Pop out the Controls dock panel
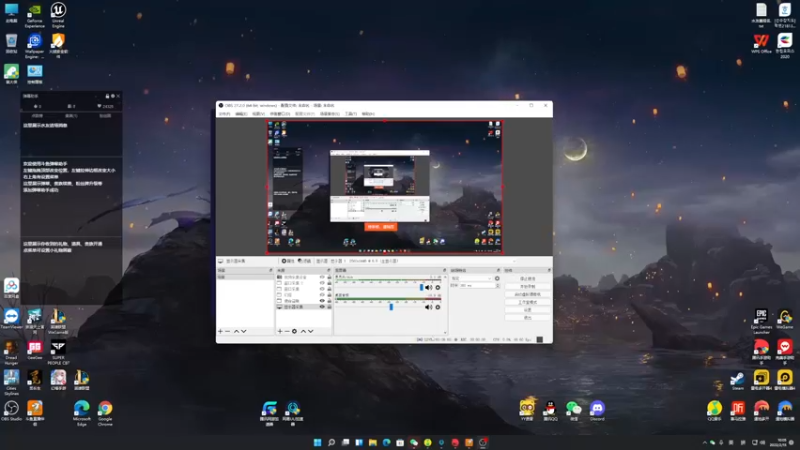 tap(549, 270)
